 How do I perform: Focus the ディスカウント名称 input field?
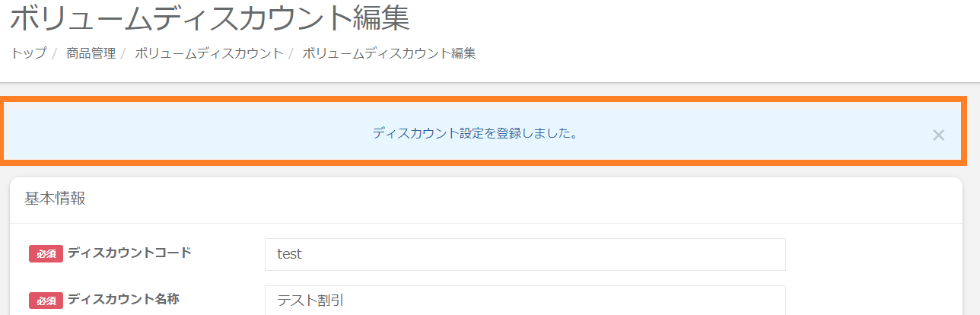(x=525, y=300)
